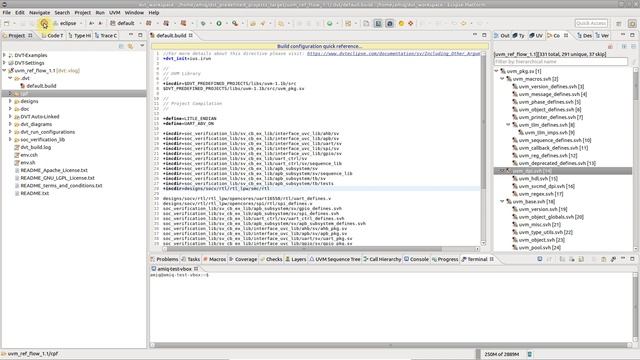Screen dimensions: 640x360
Task: Expand the soc_verification_lib folder
Action: point(10,140)
